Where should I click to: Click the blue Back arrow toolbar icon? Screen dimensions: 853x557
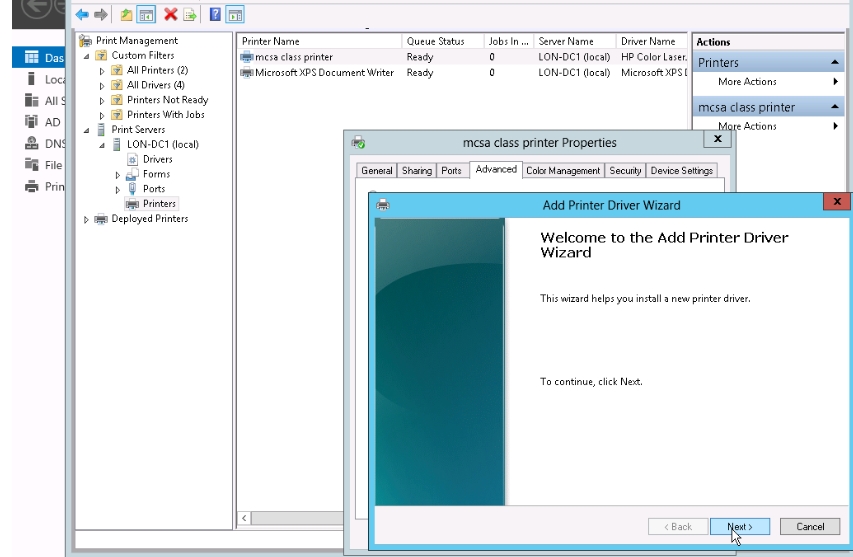[x=82, y=15]
